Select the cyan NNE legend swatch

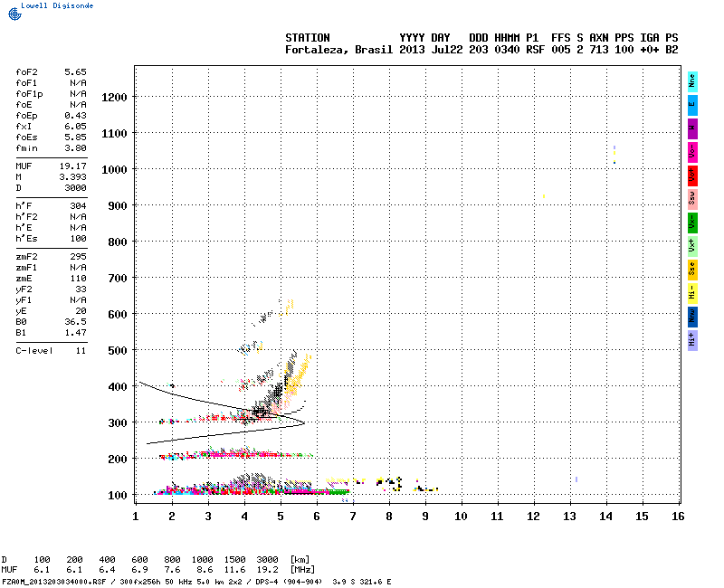tap(692, 81)
